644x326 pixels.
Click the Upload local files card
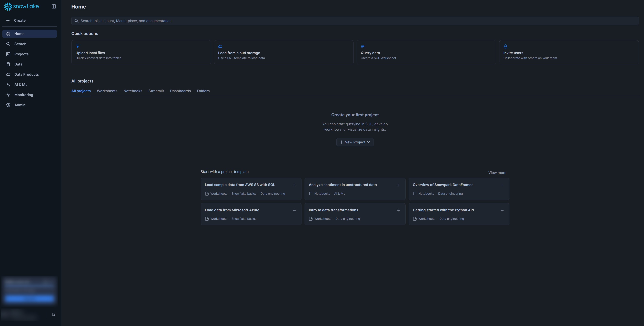pyautogui.click(x=141, y=52)
